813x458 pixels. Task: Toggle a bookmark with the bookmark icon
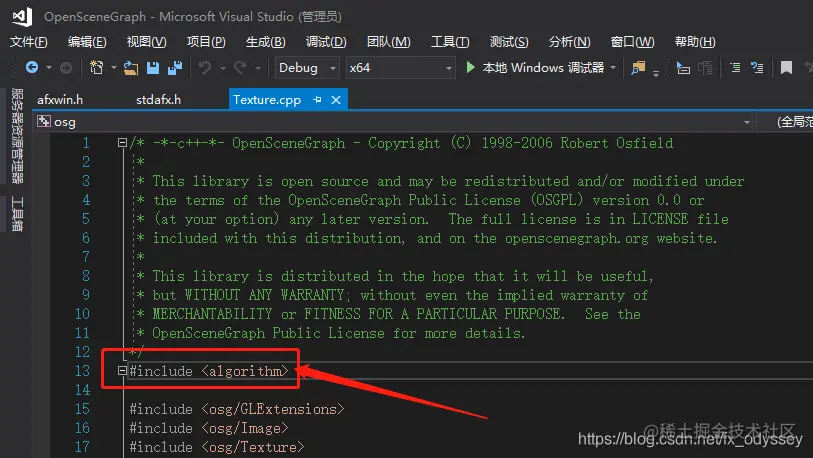coord(786,67)
